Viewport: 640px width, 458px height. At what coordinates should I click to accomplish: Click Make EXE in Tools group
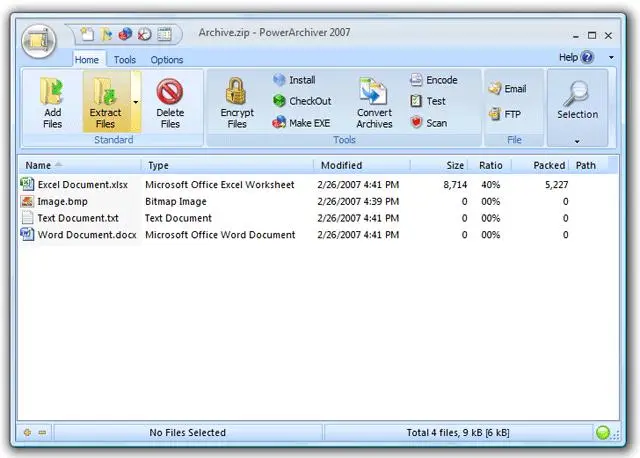tap(301, 122)
